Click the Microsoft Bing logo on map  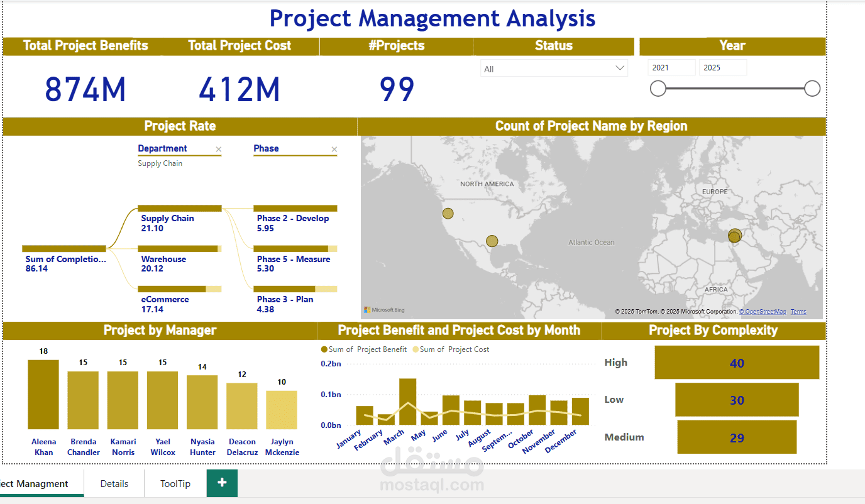click(385, 310)
